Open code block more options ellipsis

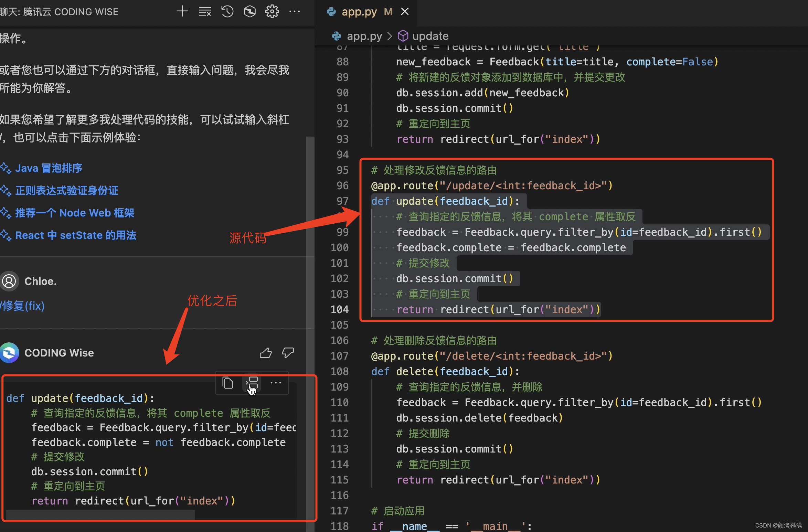tap(276, 383)
